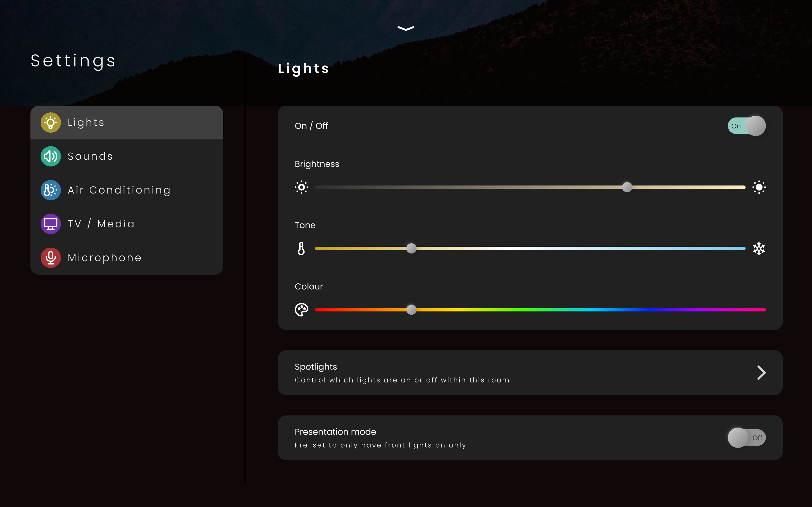Turn off the lights On / Off switch

[x=747, y=126]
